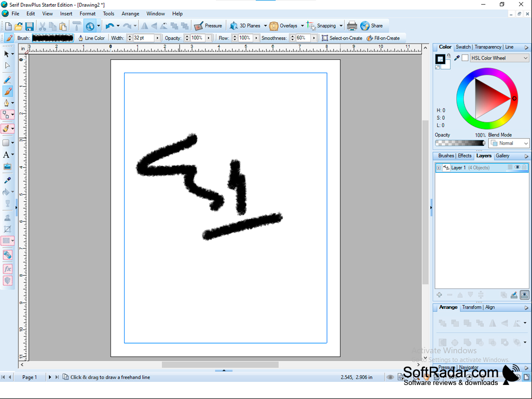The width and height of the screenshot is (532, 399).
Task: Click the Page 1 label in status bar
Action: [30, 377]
